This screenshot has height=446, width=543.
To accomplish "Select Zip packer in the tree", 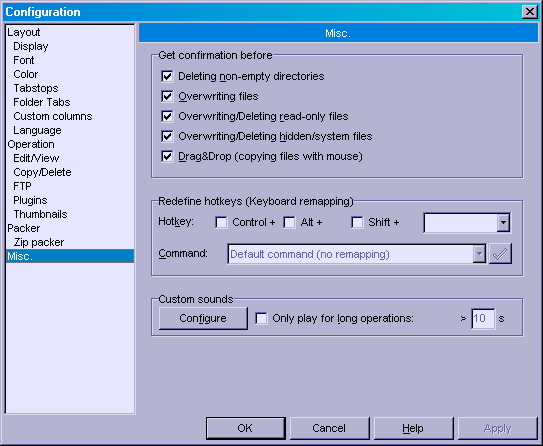I will tap(39, 242).
